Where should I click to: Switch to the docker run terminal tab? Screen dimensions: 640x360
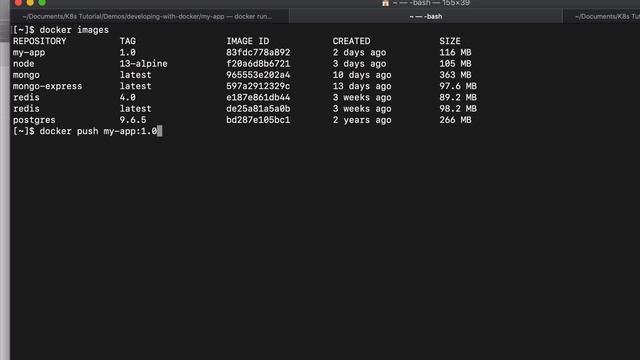coord(147,16)
